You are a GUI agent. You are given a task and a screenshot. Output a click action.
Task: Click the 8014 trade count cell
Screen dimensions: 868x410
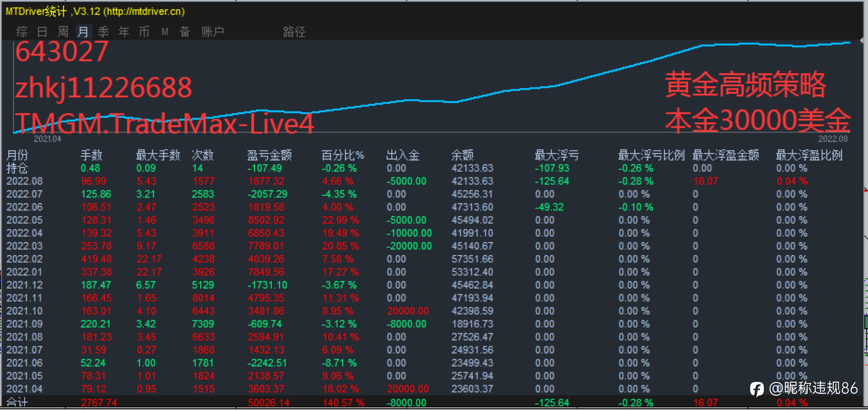point(203,298)
